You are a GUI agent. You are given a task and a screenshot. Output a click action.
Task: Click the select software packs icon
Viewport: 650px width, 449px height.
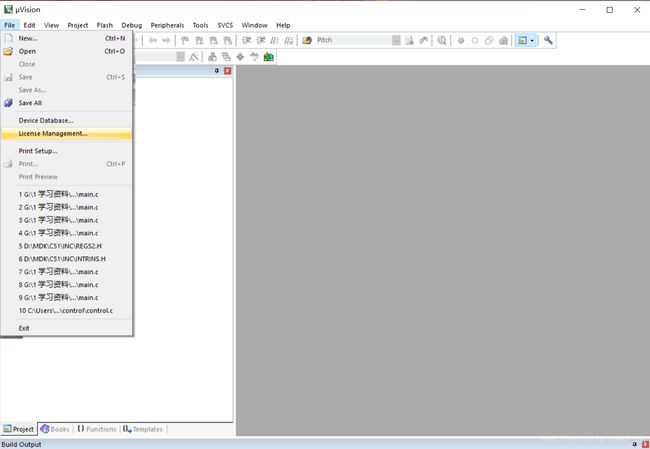pos(254,57)
